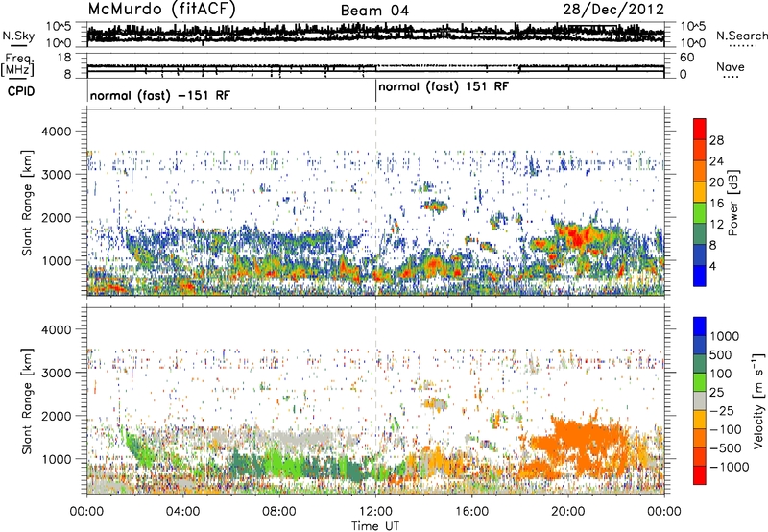Click the "Velocity [m s-1]" colorbar label
768x532 pixels.
[758, 400]
